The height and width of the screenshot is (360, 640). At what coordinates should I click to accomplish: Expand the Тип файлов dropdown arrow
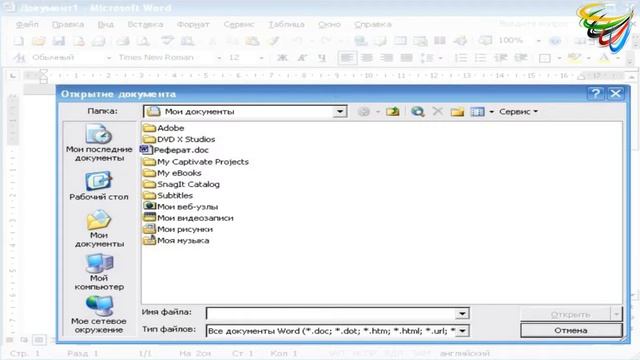(462, 331)
